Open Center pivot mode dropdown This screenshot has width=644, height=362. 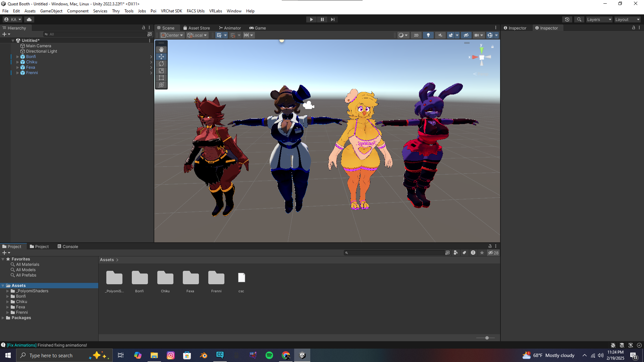[172, 35]
